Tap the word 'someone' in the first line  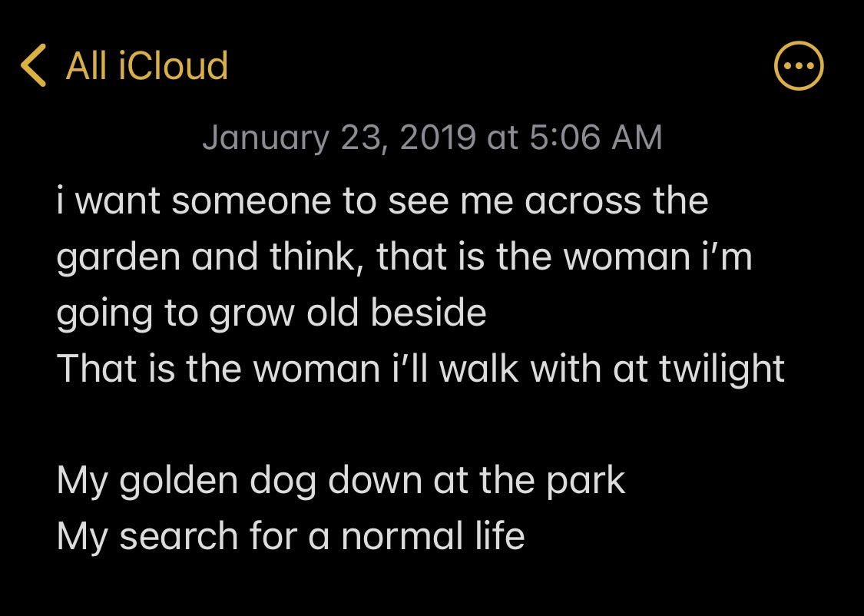pyautogui.click(x=251, y=200)
